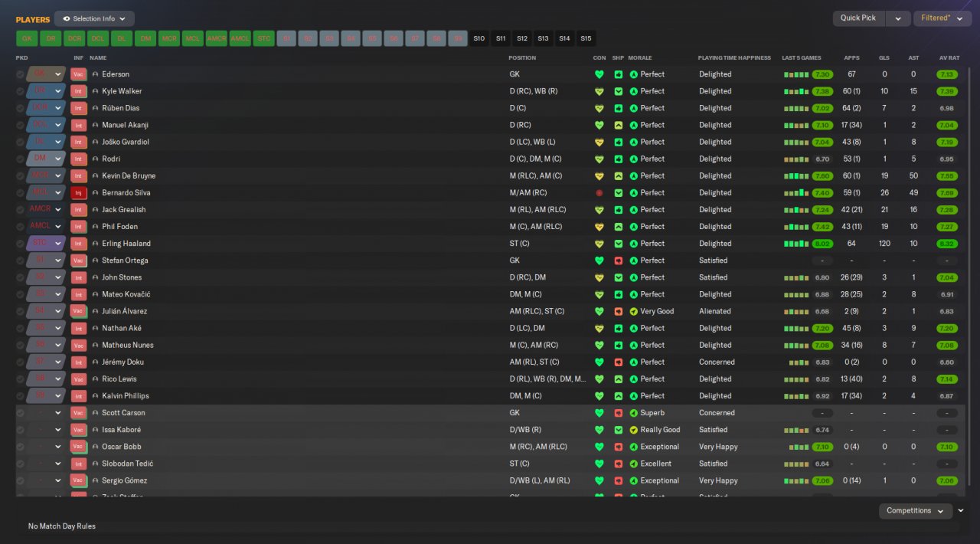Select the GK position tab
The image size is (980, 544).
coord(27,38)
